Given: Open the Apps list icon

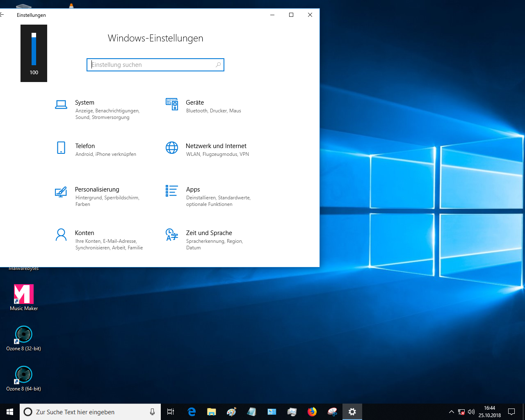Looking at the screenshot, I should 172,191.
